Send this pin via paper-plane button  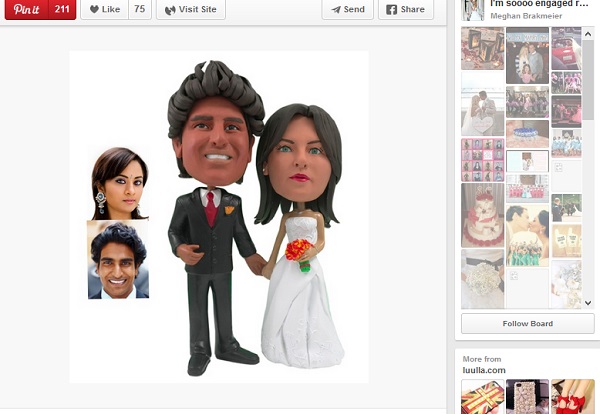(x=346, y=9)
